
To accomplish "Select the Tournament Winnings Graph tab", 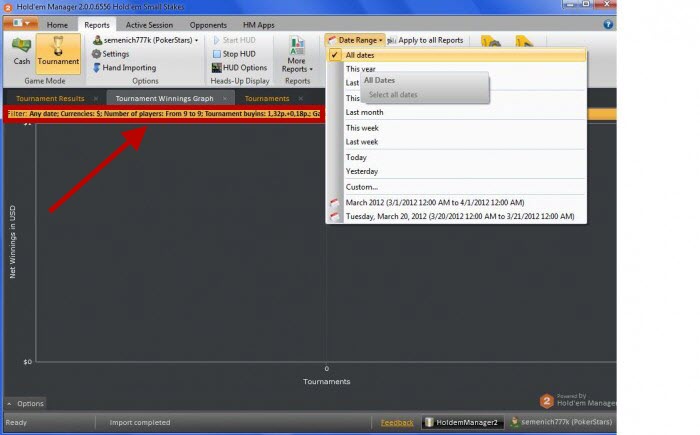I will [164, 99].
